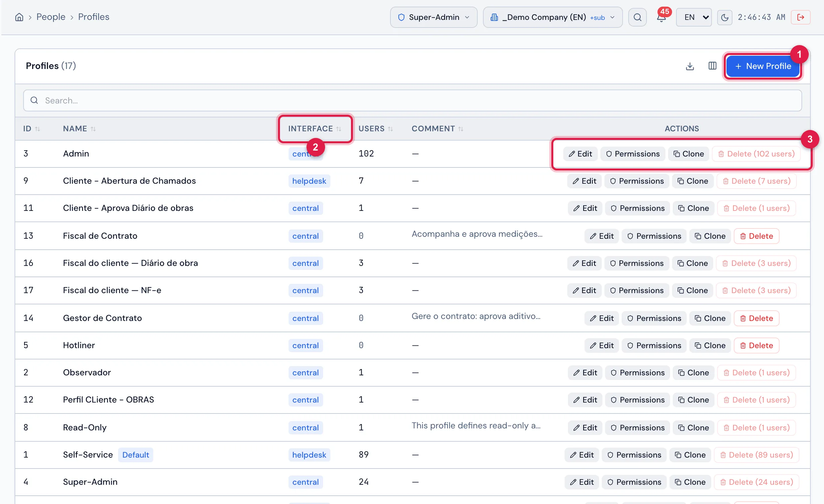
Task: Edit Fiscal do cliente — Diário de obra
Action: [584, 263]
